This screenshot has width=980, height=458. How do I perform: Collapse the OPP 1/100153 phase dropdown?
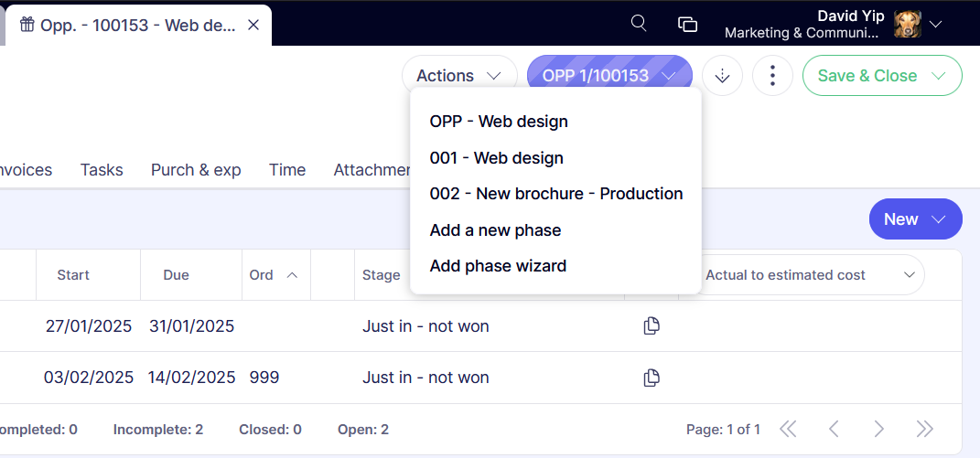(609, 76)
